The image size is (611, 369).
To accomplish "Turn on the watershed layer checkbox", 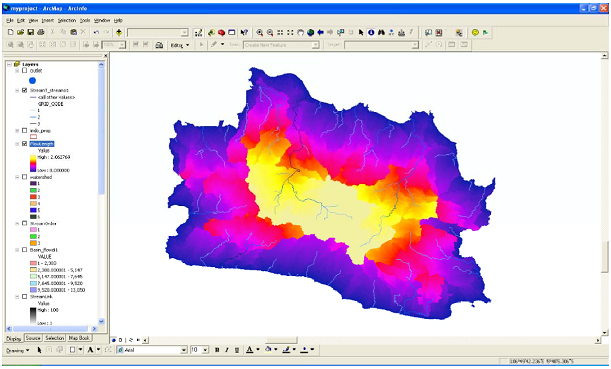I will (x=25, y=177).
